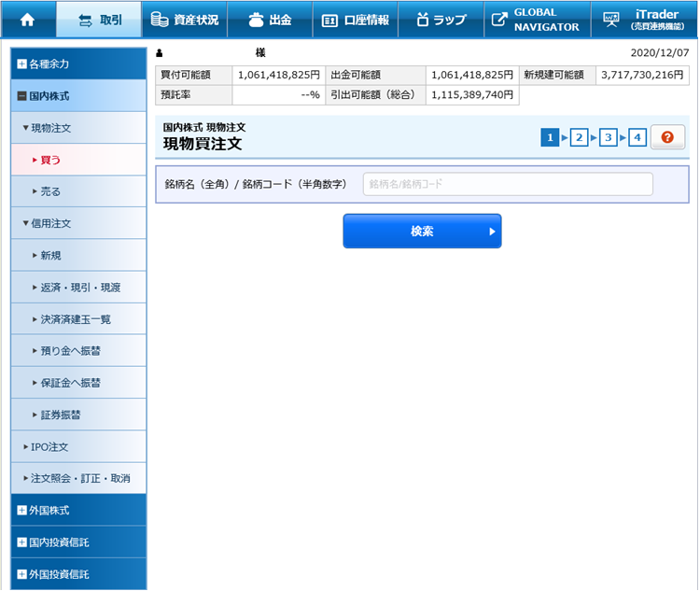Select 売る in sidebar menu
The width and height of the screenshot is (700, 591).
tap(78, 191)
